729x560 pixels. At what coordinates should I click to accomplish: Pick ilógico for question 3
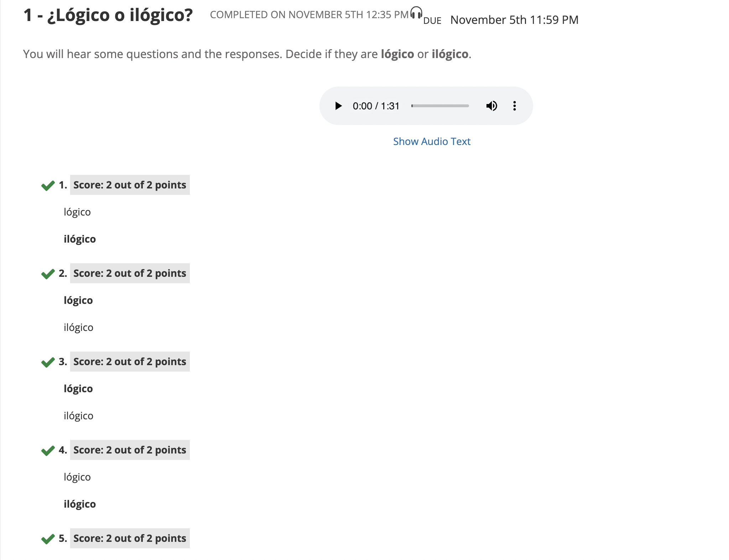tap(79, 416)
